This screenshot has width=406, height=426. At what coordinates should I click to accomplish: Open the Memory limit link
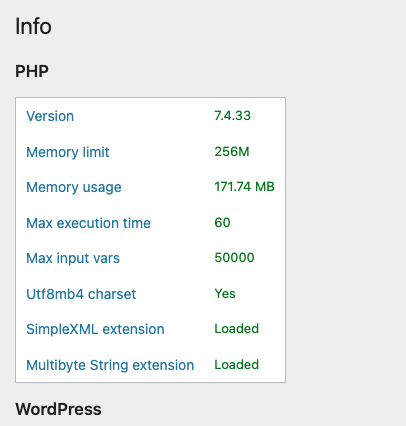click(x=68, y=152)
